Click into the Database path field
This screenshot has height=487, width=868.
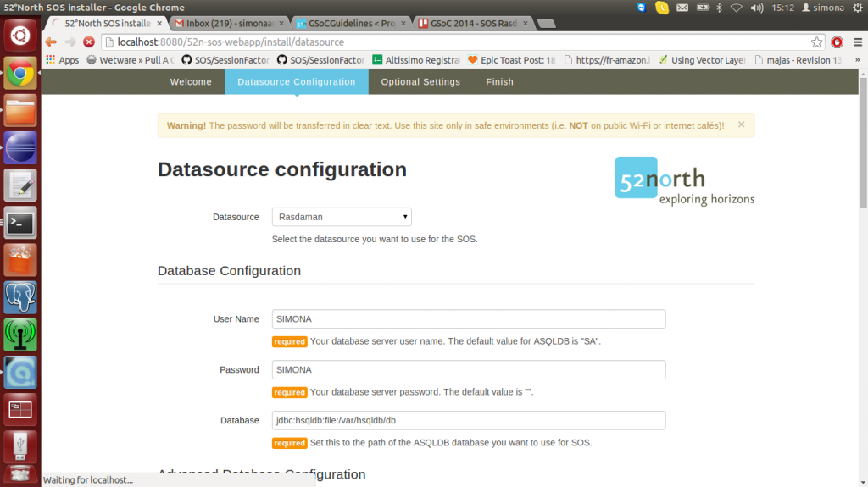468,421
